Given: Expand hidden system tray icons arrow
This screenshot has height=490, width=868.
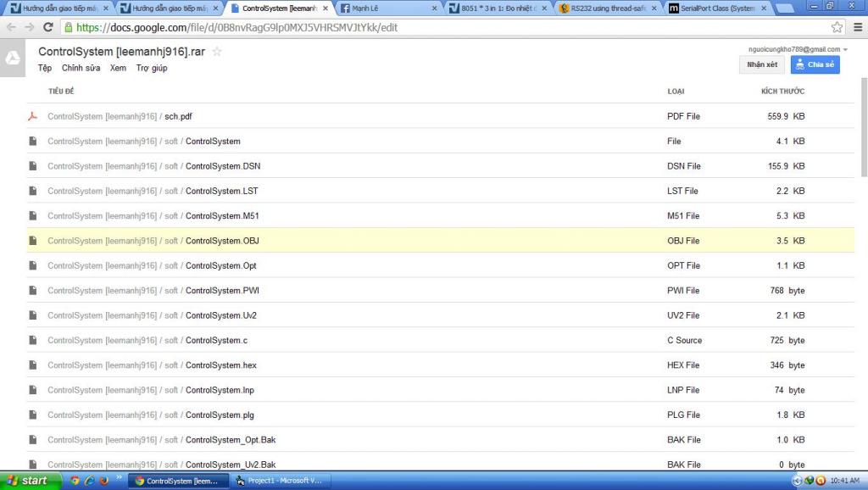Looking at the screenshot, I should [x=797, y=481].
